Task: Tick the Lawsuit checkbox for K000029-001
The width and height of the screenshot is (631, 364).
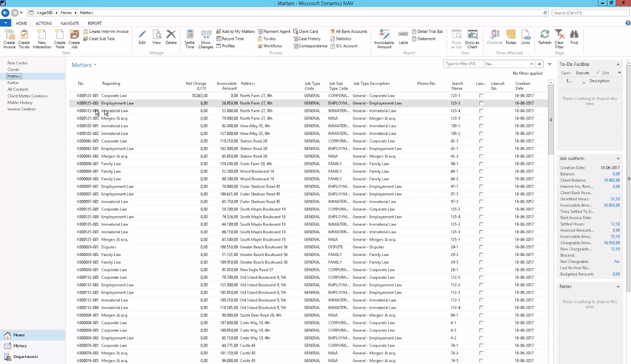Action: click(481, 247)
